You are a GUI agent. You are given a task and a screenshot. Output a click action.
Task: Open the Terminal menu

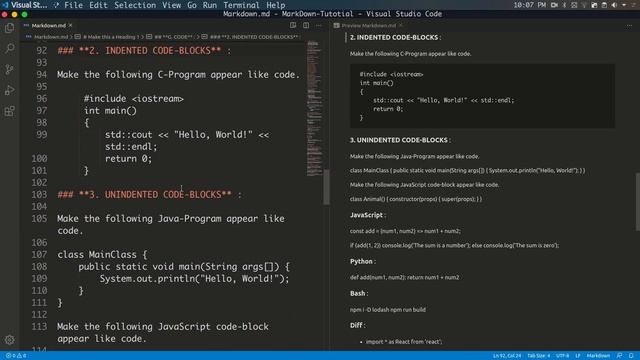click(241, 5)
